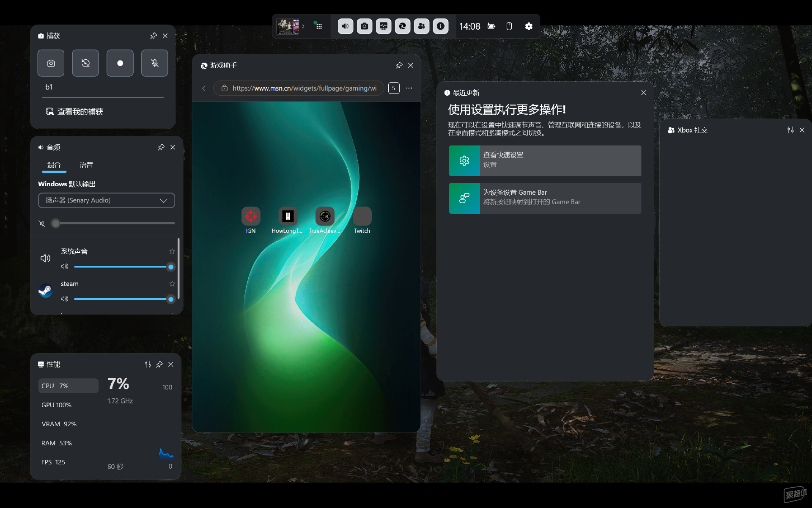Open the HowLongToBeat shortcut
The height and width of the screenshot is (508, 812).
coord(288,220)
